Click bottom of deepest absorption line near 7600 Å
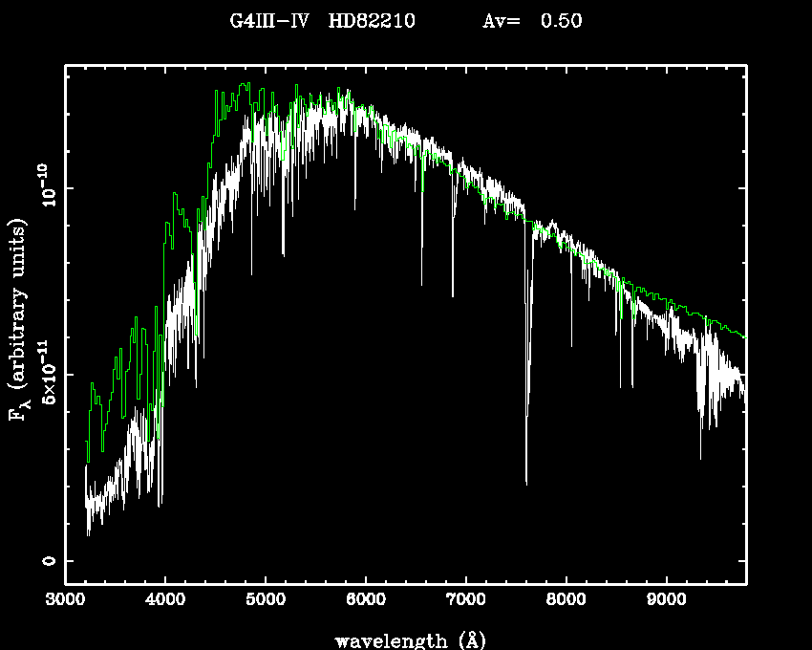812x650 pixels. click(x=526, y=485)
